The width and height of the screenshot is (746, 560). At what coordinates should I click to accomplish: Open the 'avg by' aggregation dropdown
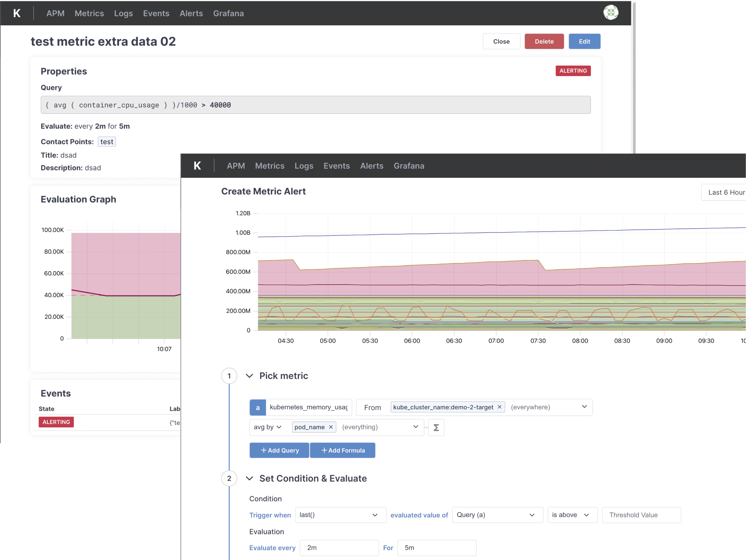[x=267, y=427]
